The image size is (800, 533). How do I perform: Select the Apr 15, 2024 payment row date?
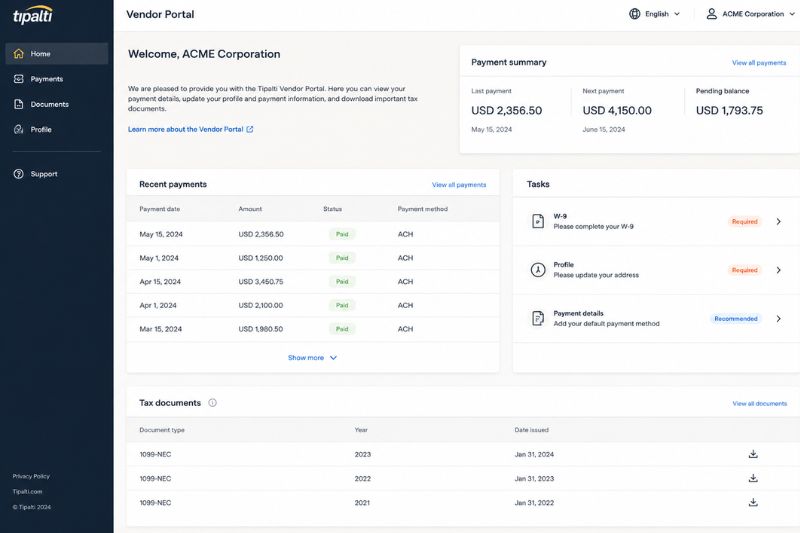pos(160,282)
